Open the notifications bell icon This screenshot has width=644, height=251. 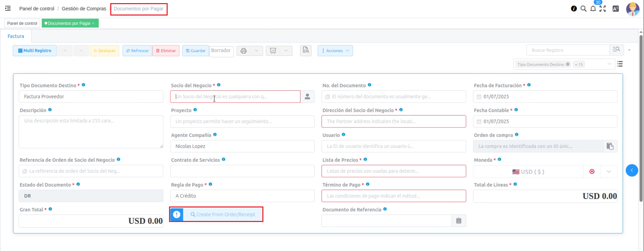(593, 9)
